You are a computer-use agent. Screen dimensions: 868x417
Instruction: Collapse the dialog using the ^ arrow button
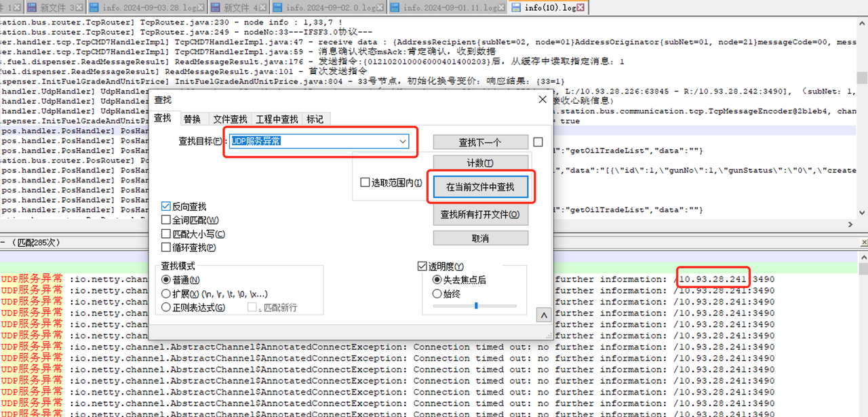542,315
